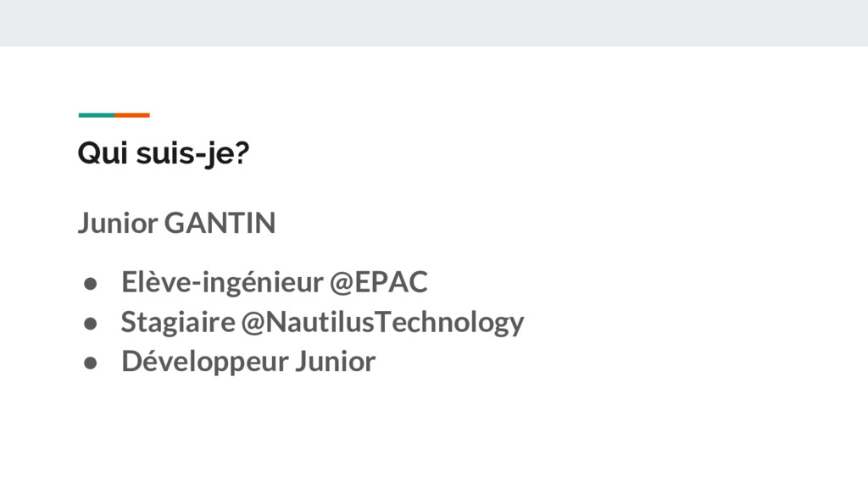The width and height of the screenshot is (868, 488).
Task: Click the bullet dot before "Stagiaire"
Action: [90, 323]
